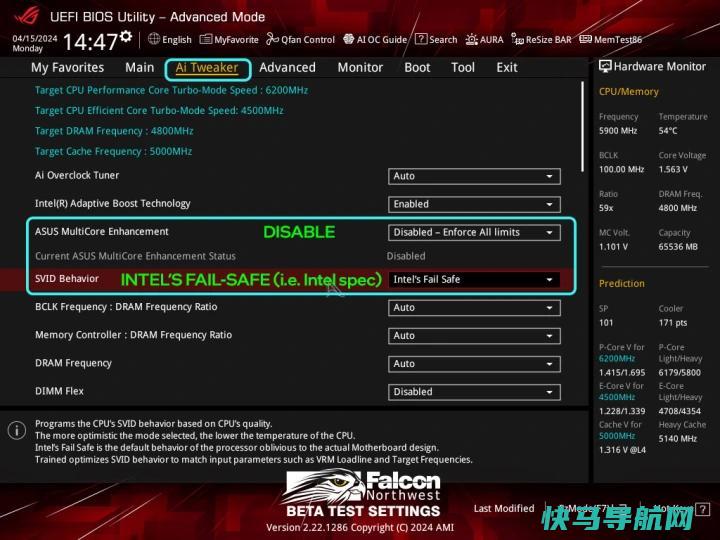Go to the Boot tab
This screenshot has width=720, height=540.
[x=417, y=68]
